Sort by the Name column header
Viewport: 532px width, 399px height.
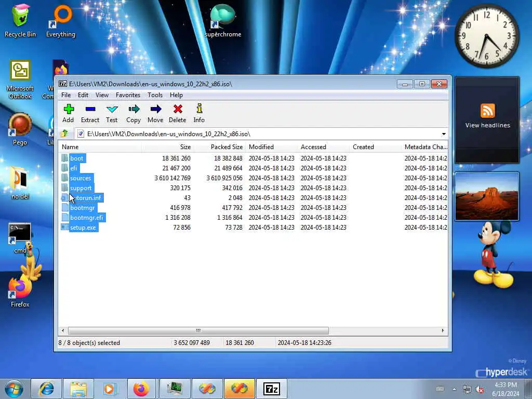tap(100, 147)
